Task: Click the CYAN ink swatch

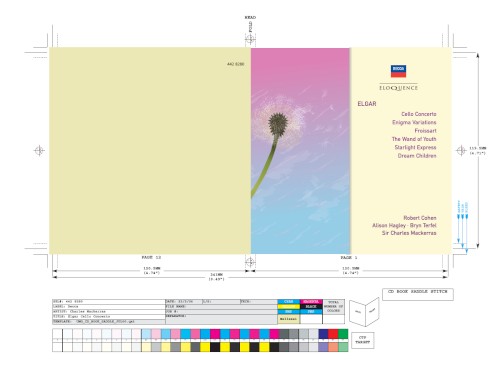Action: point(289,302)
